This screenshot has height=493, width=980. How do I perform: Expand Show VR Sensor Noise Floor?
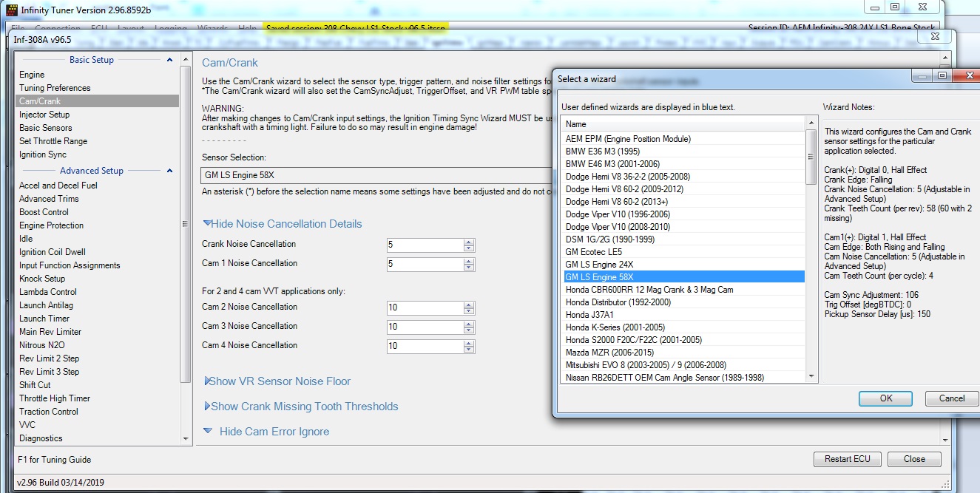277,381
